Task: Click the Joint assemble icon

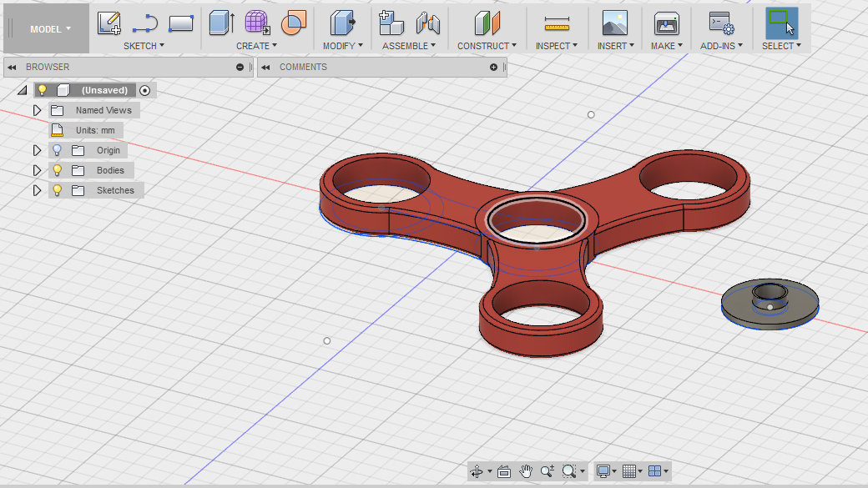Action: pos(428,23)
